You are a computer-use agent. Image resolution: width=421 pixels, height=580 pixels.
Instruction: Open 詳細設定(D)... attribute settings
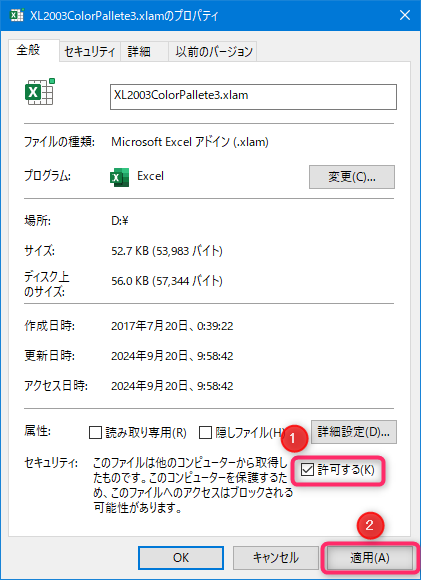[x=354, y=432]
